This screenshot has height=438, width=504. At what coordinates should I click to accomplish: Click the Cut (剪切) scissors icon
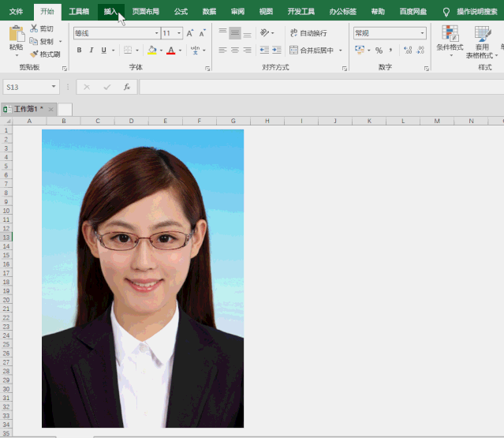coord(35,28)
